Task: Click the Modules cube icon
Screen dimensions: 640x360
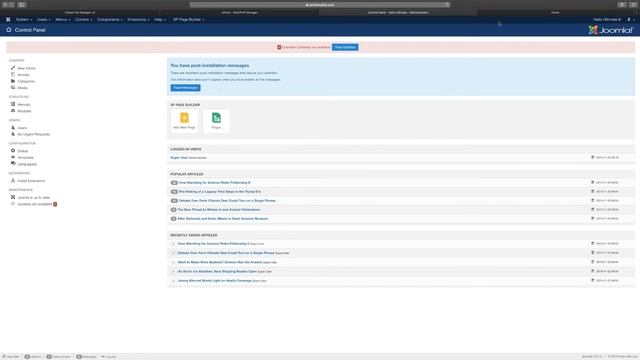Action: [13, 111]
